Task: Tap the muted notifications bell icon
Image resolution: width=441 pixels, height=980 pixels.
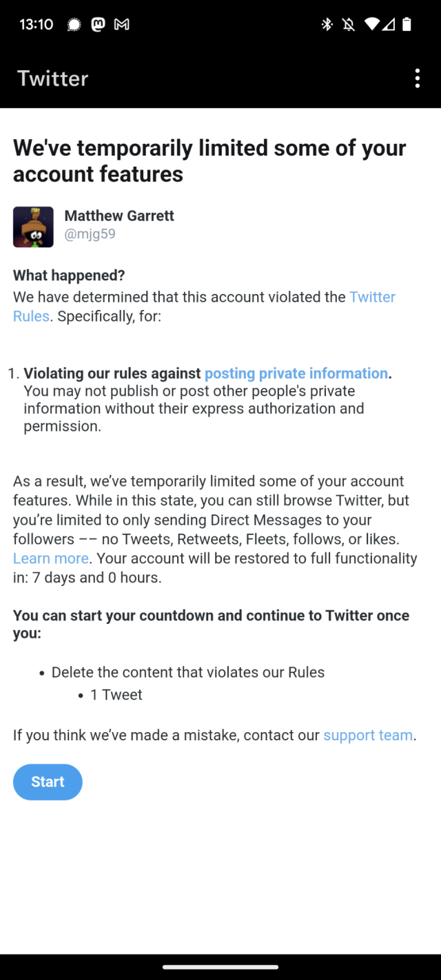Action: click(x=348, y=24)
